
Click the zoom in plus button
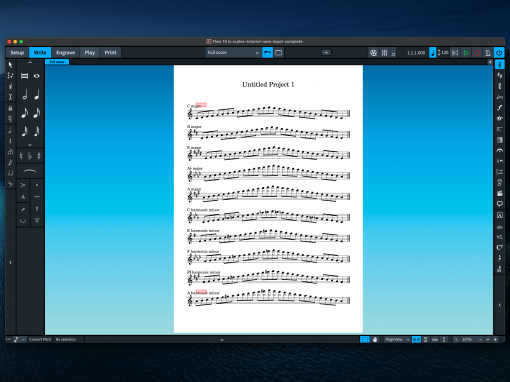pyautogui.click(x=495, y=339)
